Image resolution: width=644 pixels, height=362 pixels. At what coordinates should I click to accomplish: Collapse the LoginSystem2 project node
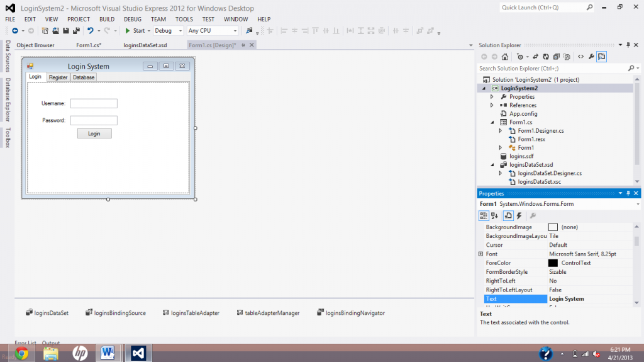pos(484,88)
